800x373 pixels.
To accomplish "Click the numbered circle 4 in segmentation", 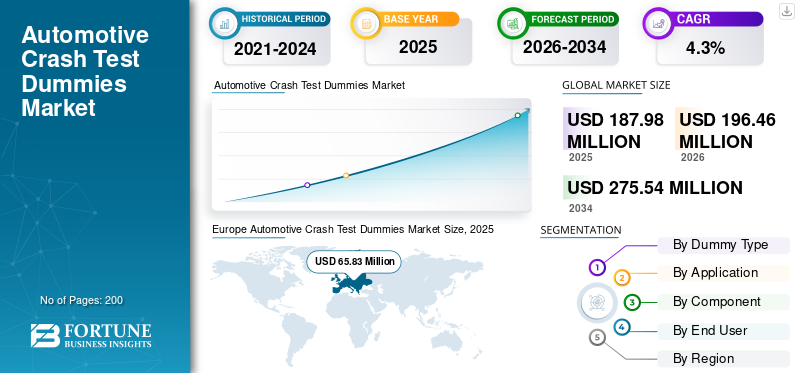I will pyautogui.click(x=621, y=327).
